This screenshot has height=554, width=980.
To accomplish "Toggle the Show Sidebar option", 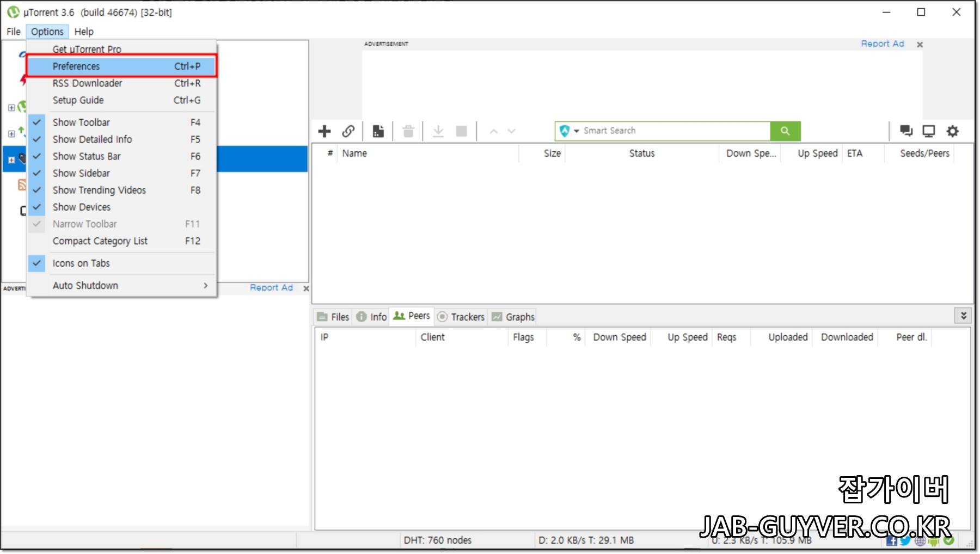I will pos(122,173).
